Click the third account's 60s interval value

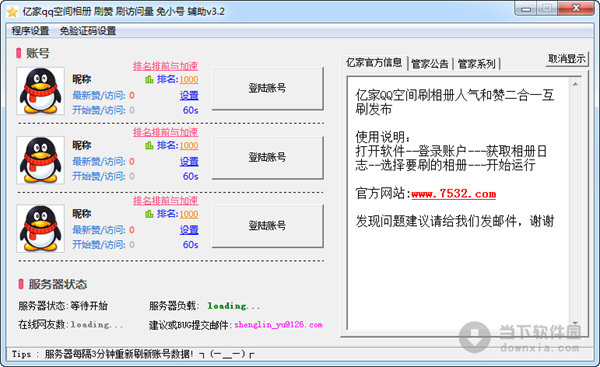pyautogui.click(x=190, y=245)
